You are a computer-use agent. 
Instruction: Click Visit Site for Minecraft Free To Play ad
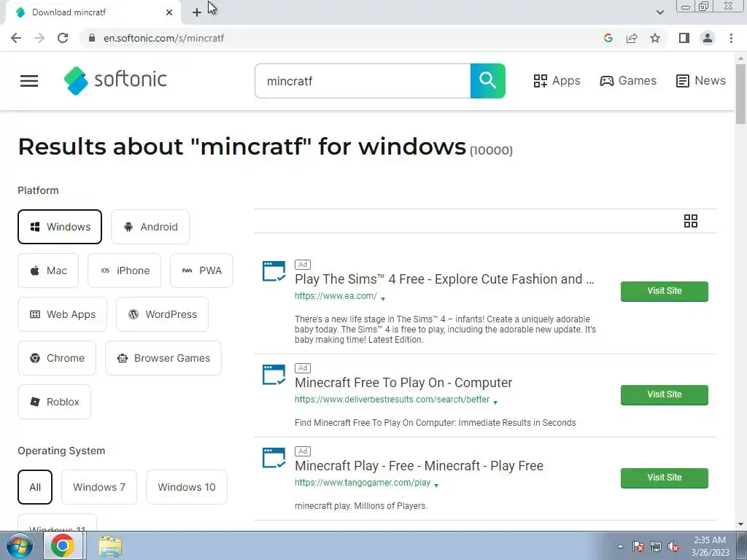coord(664,394)
